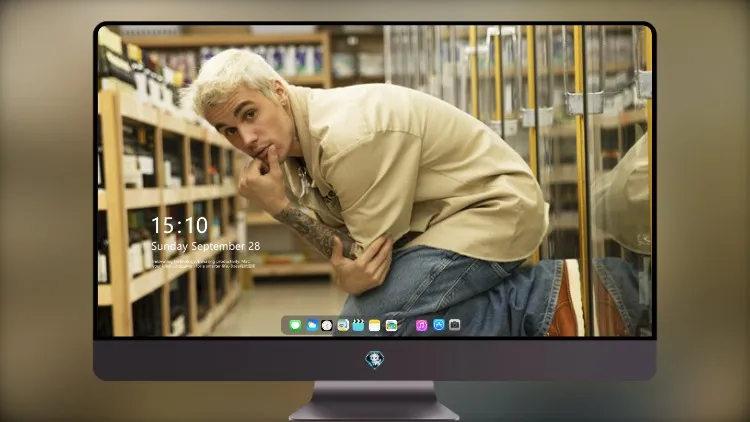Launch the pink iTunes music icon
The image size is (750, 422).
tap(421, 325)
